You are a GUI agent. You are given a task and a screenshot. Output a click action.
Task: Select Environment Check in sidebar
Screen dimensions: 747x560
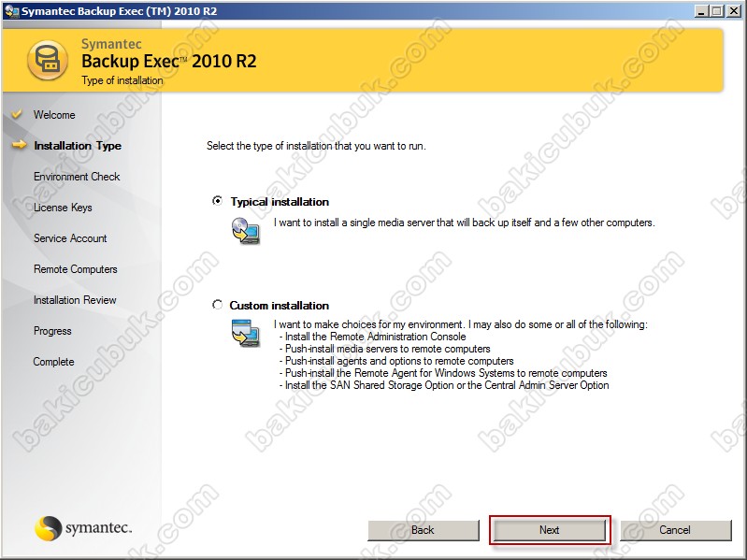(x=77, y=177)
